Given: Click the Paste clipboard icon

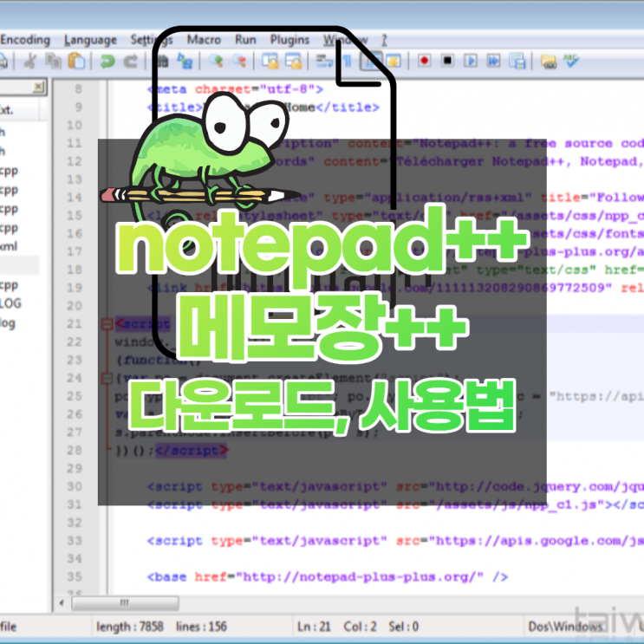Looking at the screenshot, I should (x=76, y=62).
